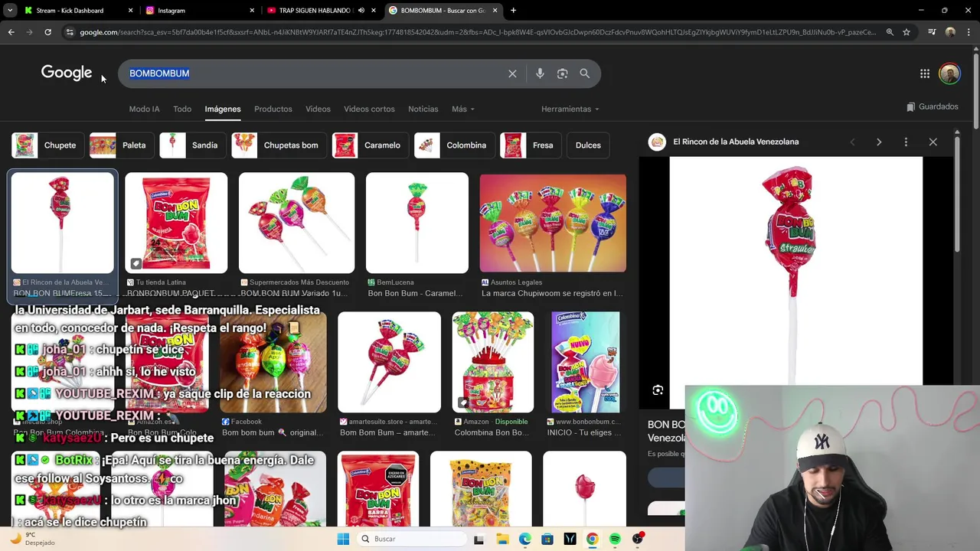The height and width of the screenshot is (551, 980).
Task: Open the amartesuite.store Bon Bom Bum thumbnail
Action: (x=389, y=362)
